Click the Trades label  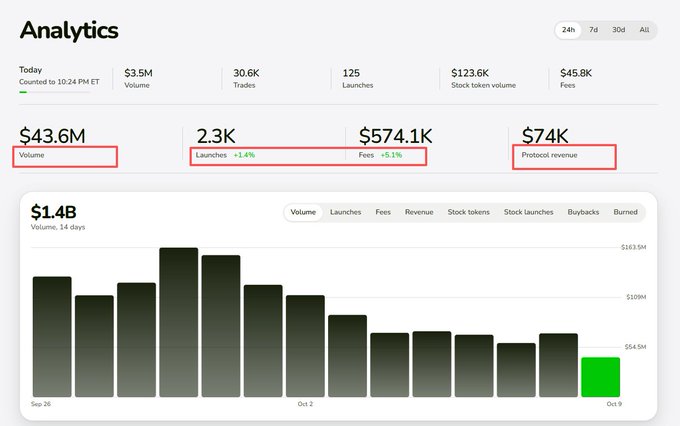244,85
